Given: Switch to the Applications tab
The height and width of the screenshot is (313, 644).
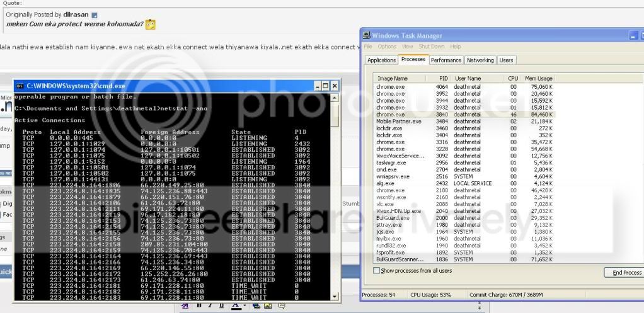Looking at the screenshot, I should pos(382,60).
